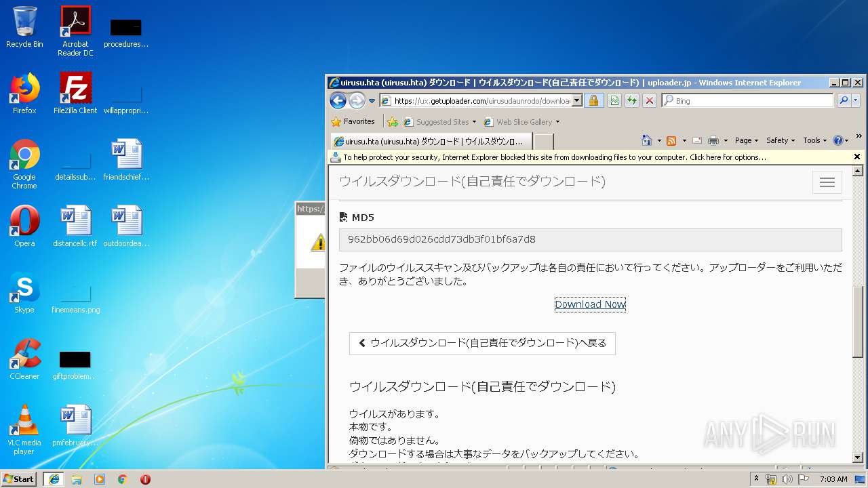The width and height of the screenshot is (868, 488).
Task: Add page to the Favorites bar icon
Action: pyautogui.click(x=392, y=122)
